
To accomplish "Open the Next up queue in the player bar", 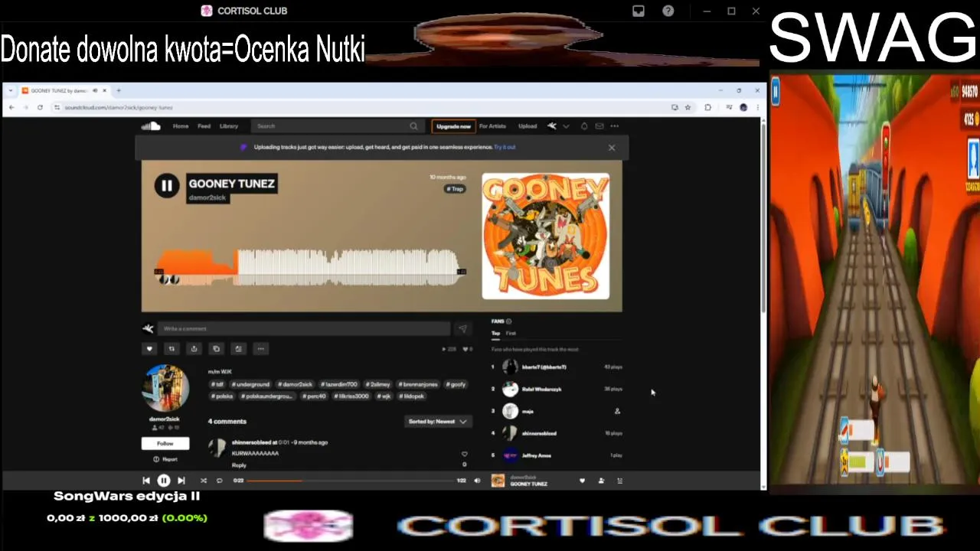I will [x=619, y=481].
